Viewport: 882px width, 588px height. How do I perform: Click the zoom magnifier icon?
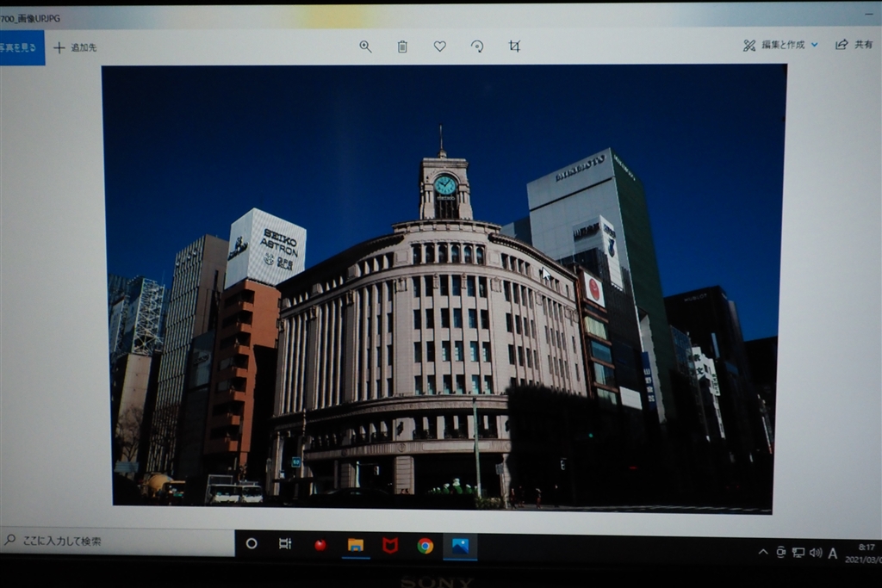click(365, 46)
